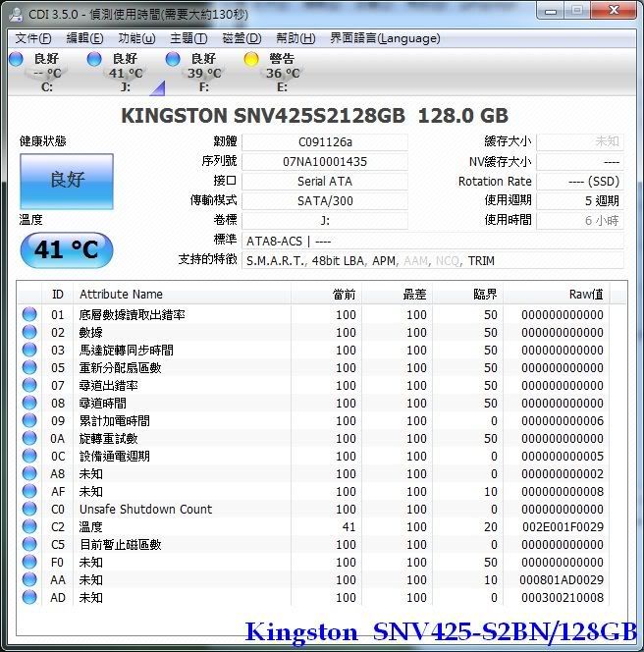Click status orb for attribute AA row
This screenshot has width=644, height=652.
point(29,579)
